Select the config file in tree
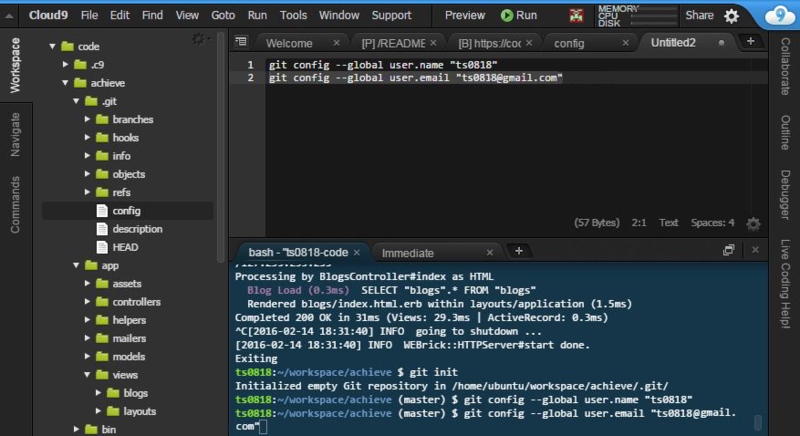 pos(128,211)
